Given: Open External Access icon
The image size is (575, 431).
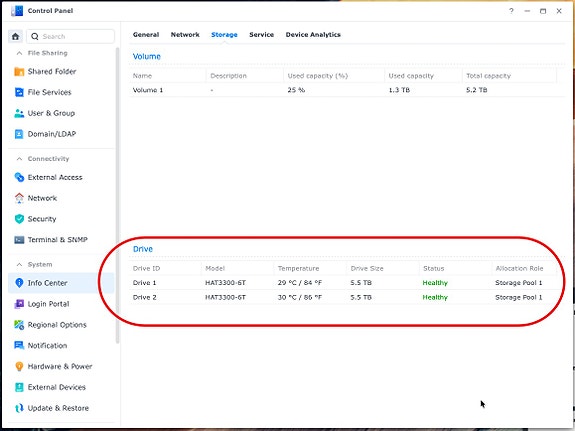Looking at the screenshot, I should tap(19, 177).
